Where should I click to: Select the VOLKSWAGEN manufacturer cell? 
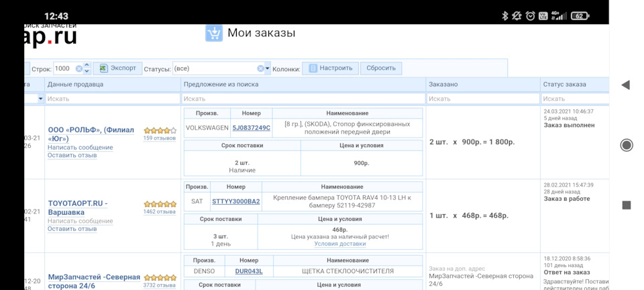click(x=207, y=128)
